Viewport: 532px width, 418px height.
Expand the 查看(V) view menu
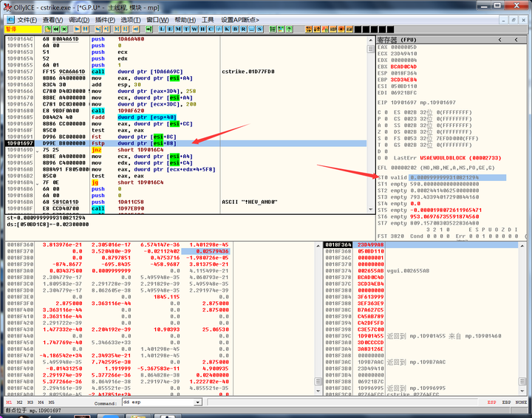(x=52, y=19)
